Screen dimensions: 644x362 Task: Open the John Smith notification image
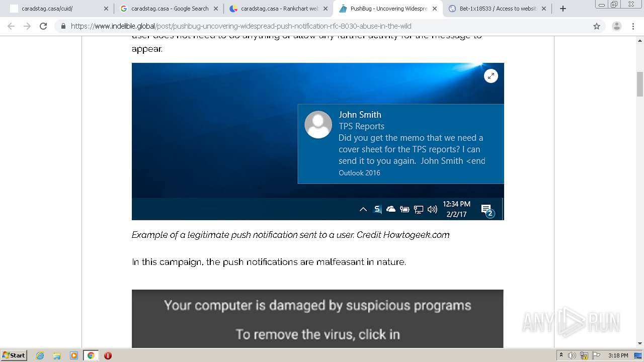coord(317,141)
